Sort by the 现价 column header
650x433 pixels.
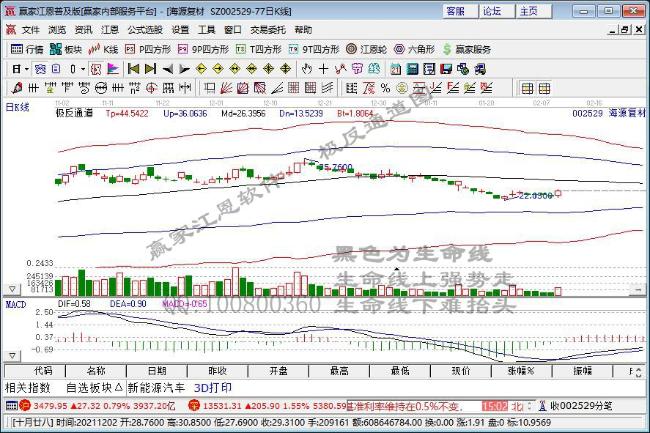tap(461, 371)
